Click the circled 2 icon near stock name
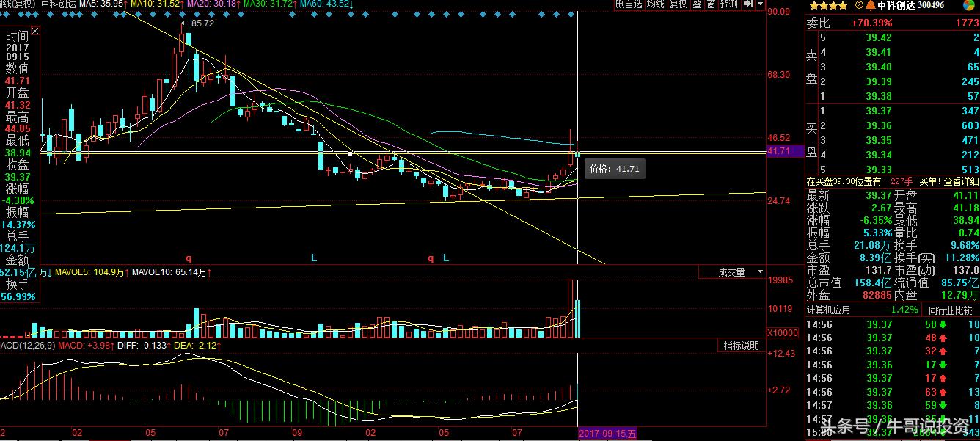This screenshot has width=980, height=441. [x=859, y=5]
